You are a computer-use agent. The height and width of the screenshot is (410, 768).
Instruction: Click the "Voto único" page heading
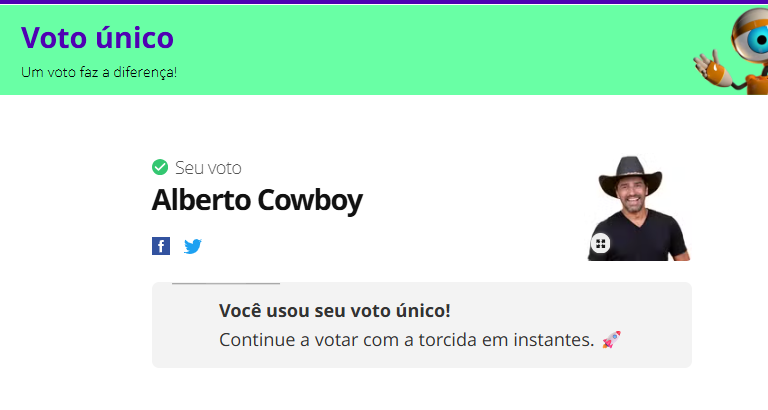tap(97, 37)
